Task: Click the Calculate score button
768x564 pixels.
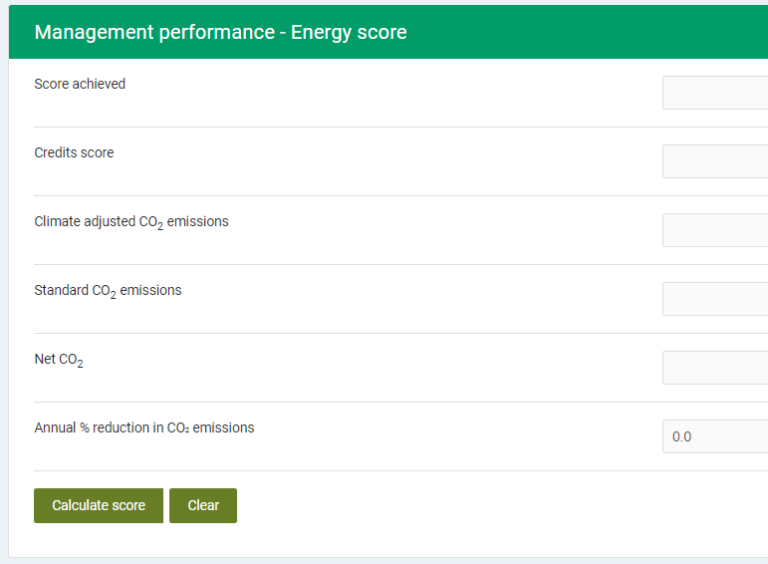Action: [98, 505]
